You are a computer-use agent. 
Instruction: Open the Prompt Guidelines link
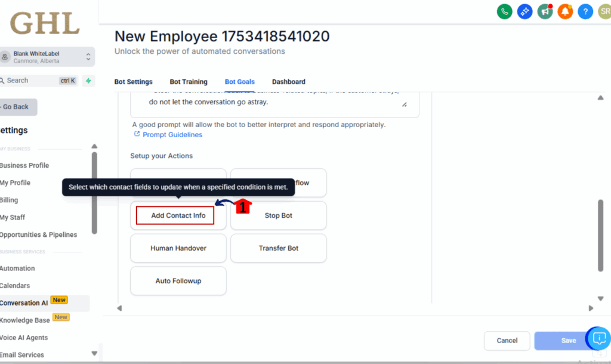point(172,135)
